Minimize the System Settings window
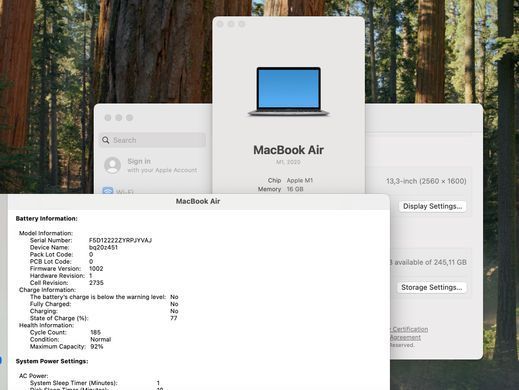This screenshot has width=519, height=390. click(x=119, y=118)
